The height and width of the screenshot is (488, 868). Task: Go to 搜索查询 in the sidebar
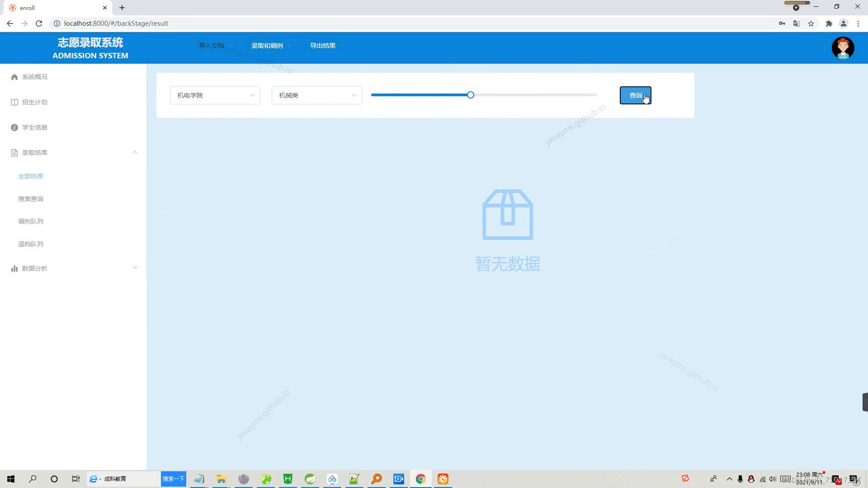coord(31,199)
